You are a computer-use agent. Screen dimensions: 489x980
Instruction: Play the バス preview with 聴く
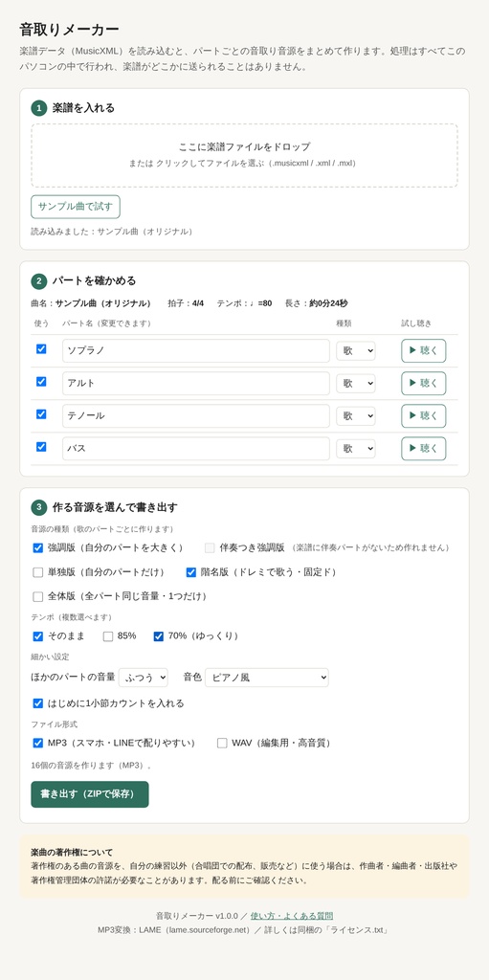[423, 449]
